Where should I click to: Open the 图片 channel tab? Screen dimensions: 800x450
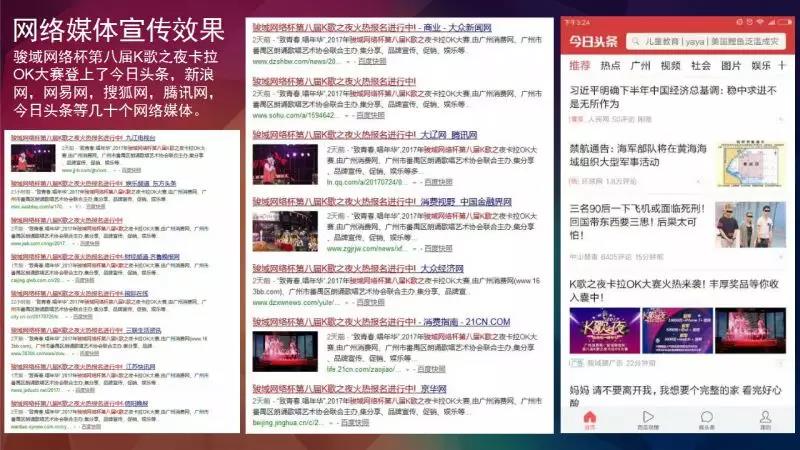[731, 65]
